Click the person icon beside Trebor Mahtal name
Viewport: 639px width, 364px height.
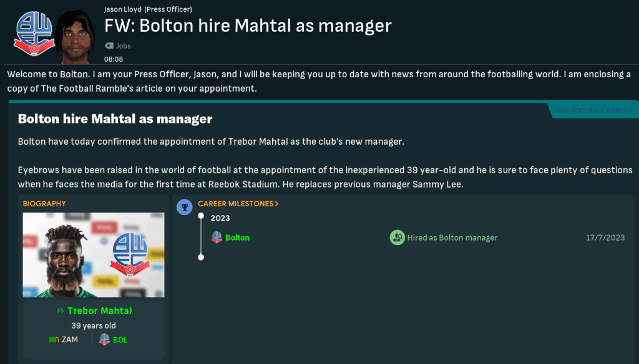point(60,310)
